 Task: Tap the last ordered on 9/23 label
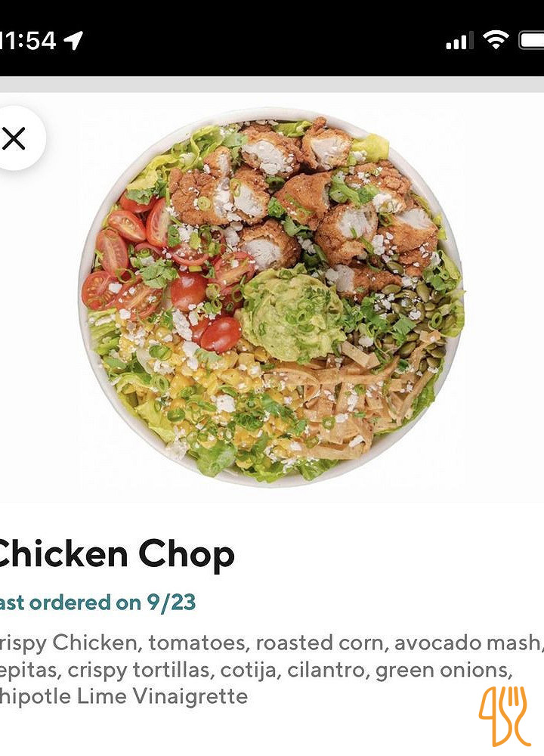[x=97, y=603]
